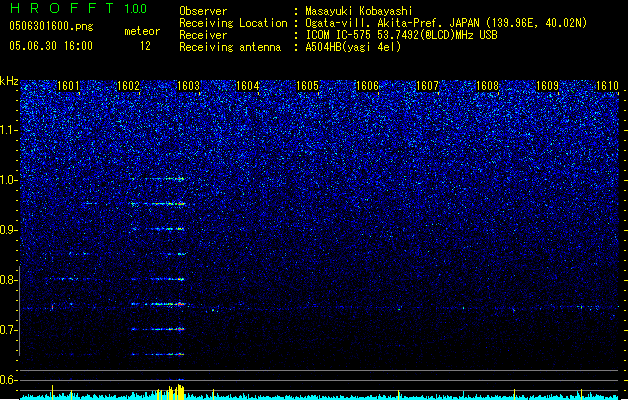Click the 1604 time marker
This screenshot has width=629, height=400.
point(248,86)
